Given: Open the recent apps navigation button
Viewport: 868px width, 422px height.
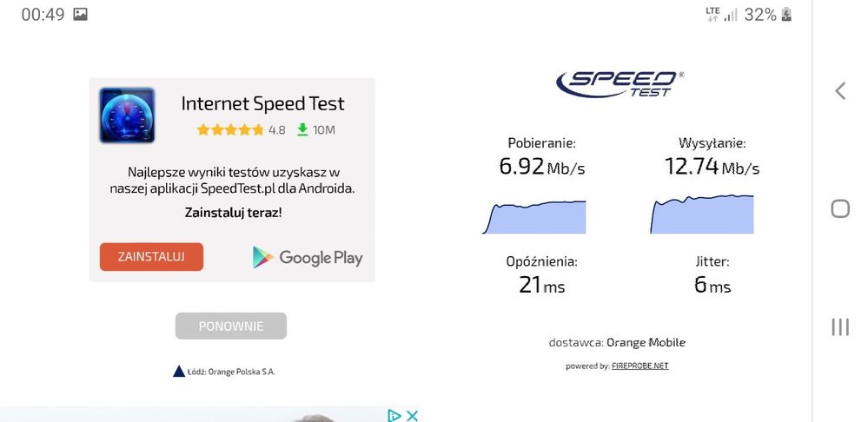Looking at the screenshot, I should [x=839, y=326].
